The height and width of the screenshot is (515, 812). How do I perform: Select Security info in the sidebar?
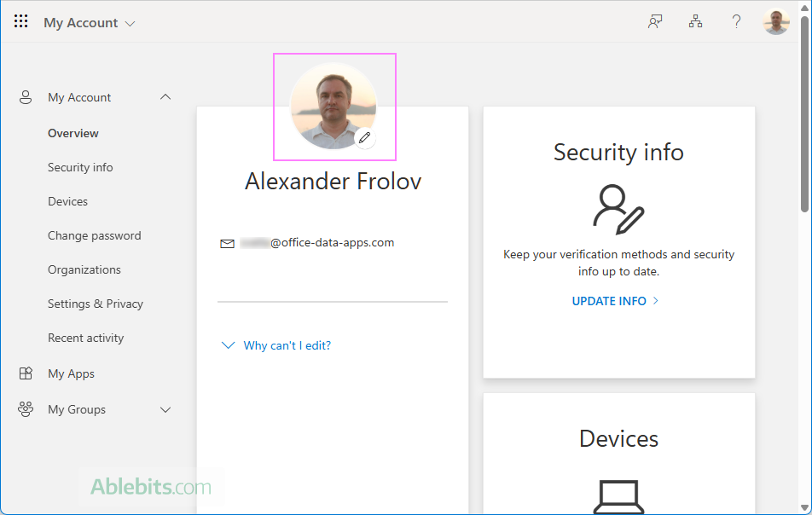click(x=80, y=167)
